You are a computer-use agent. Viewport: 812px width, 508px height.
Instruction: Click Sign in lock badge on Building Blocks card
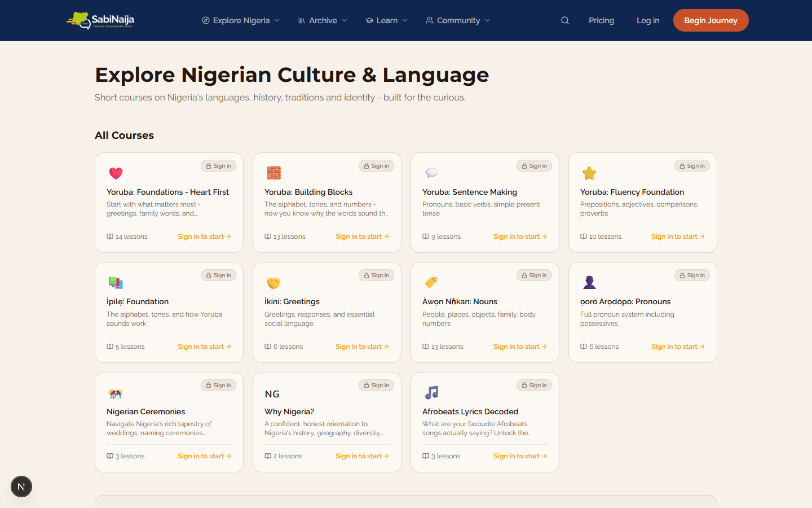tap(376, 166)
